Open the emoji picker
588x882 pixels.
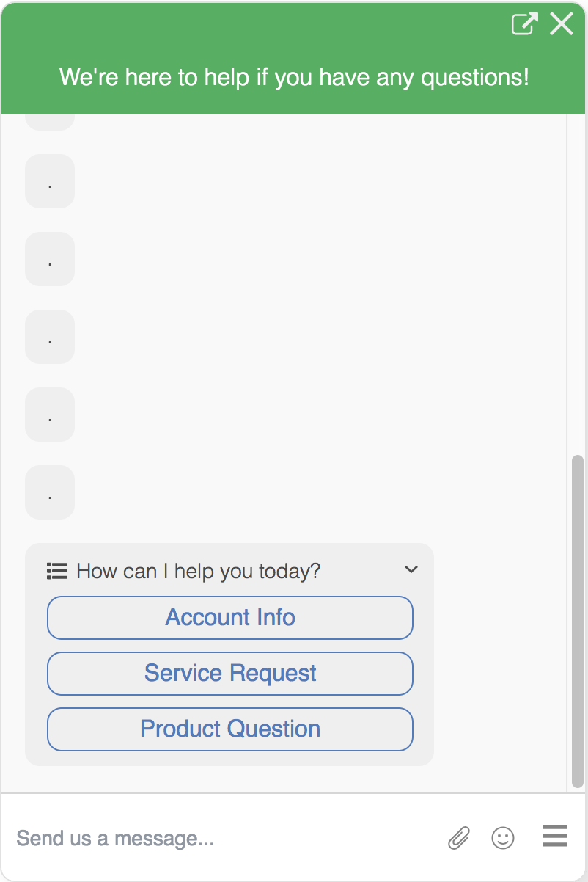(x=503, y=838)
